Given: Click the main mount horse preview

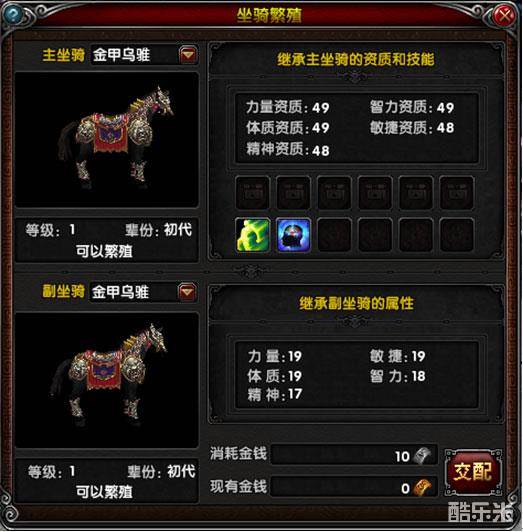Looking at the screenshot, I should pos(107,139).
